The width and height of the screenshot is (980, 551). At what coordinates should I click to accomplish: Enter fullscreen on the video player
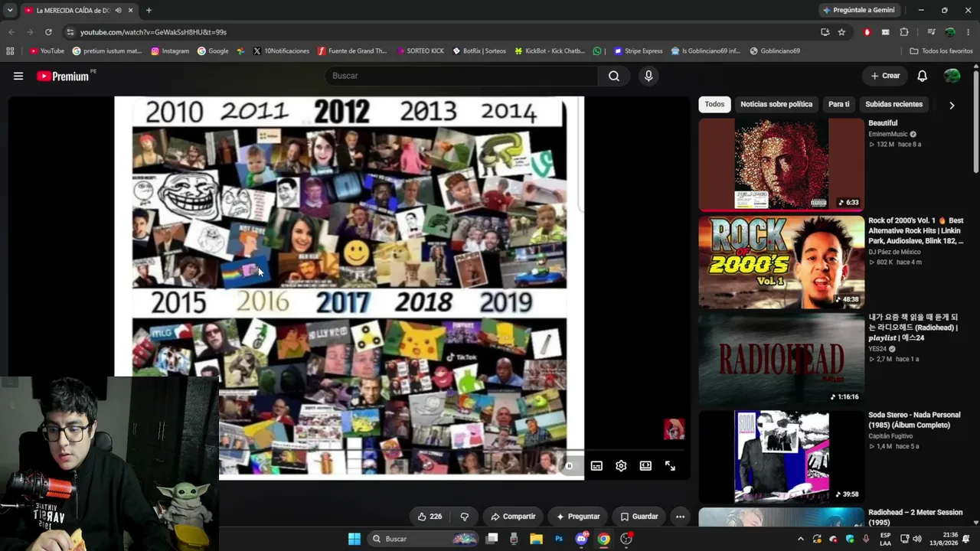pos(670,465)
